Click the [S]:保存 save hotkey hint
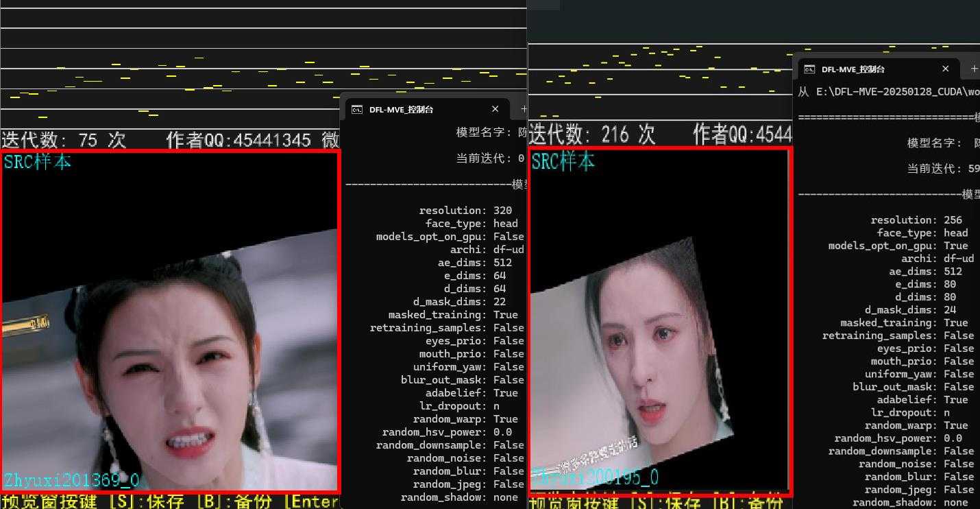980x509 pixels. [x=147, y=501]
